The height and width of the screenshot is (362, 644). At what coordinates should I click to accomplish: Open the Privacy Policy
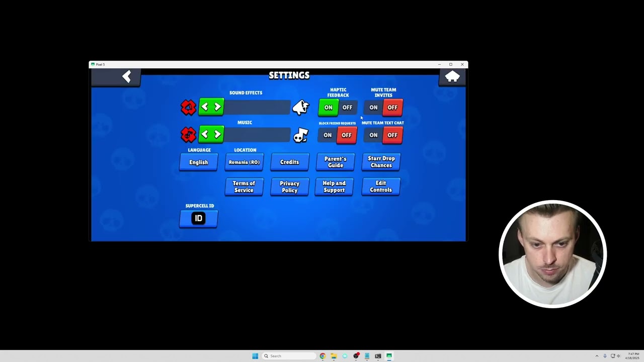289,187
